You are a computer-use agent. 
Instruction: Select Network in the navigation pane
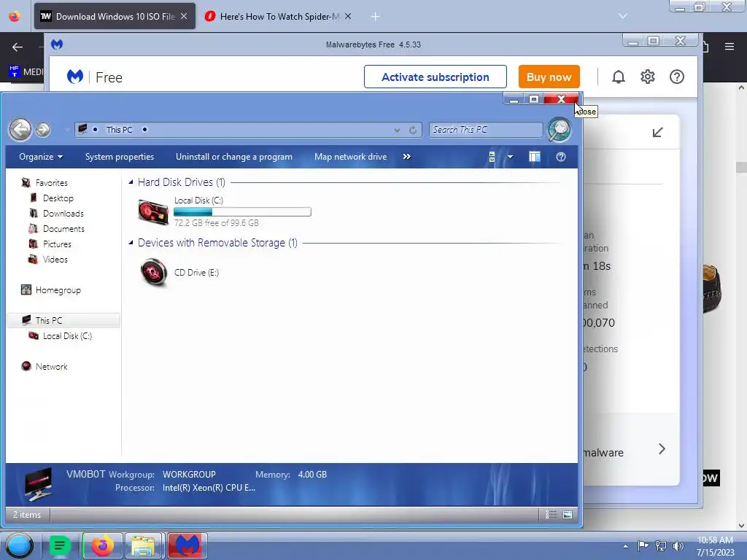click(x=52, y=366)
